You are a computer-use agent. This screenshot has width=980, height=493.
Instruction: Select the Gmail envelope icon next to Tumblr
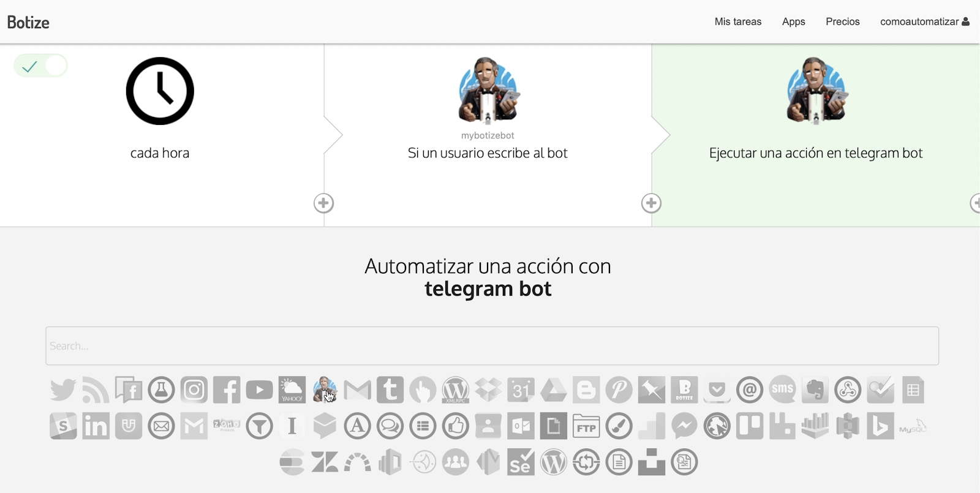[x=358, y=390]
